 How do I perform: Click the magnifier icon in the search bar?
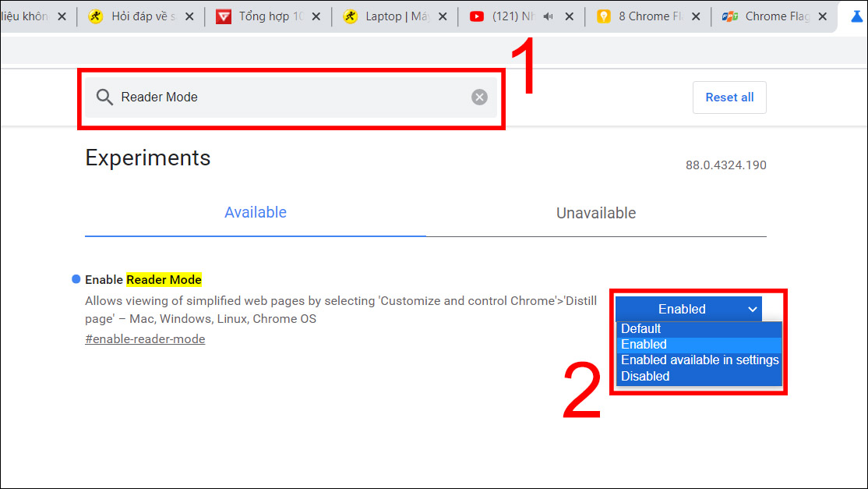104,97
